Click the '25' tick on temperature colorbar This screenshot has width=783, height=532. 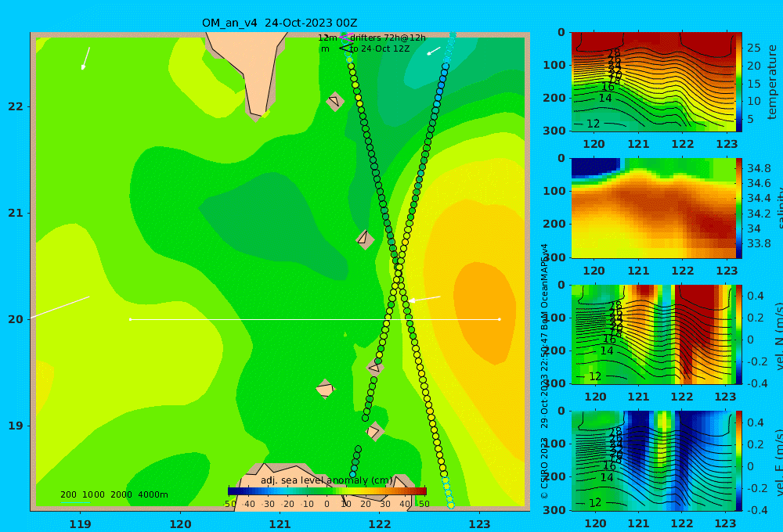(754, 48)
